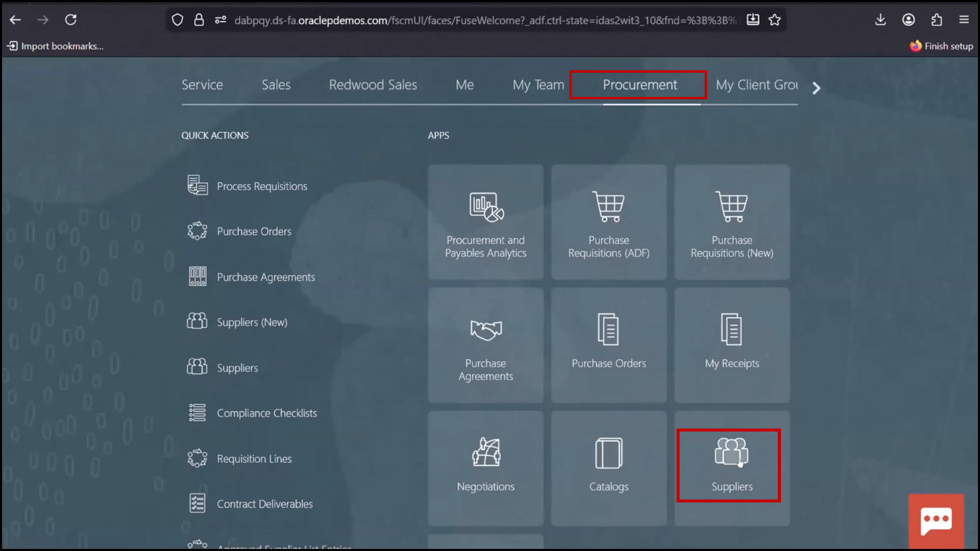Open the Purchase Requisitions (New) app tile

pyautogui.click(x=732, y=222)
